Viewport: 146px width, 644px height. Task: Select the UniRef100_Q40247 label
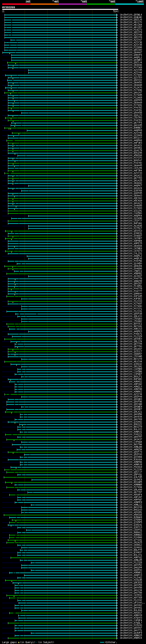pyautogui.click(x=131, y=93)
